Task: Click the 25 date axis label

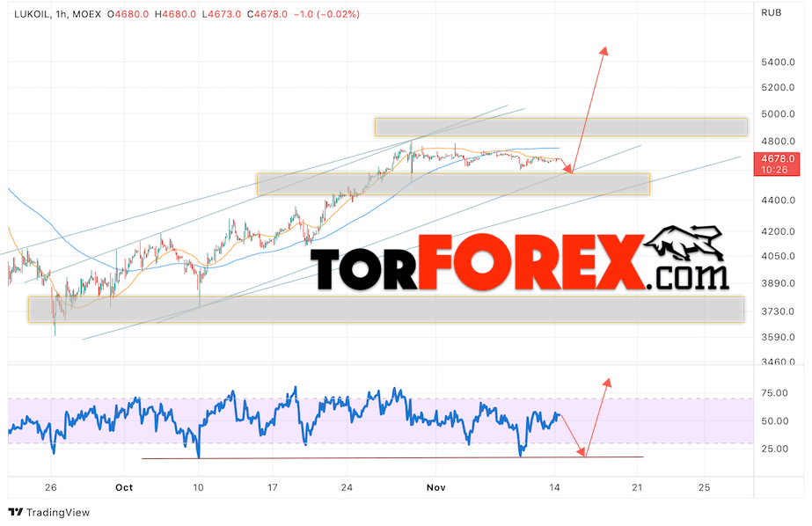Action: point(705,487)
